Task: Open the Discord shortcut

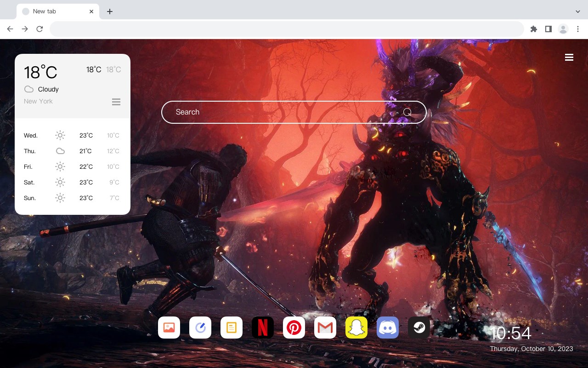Action: (388, 328)
